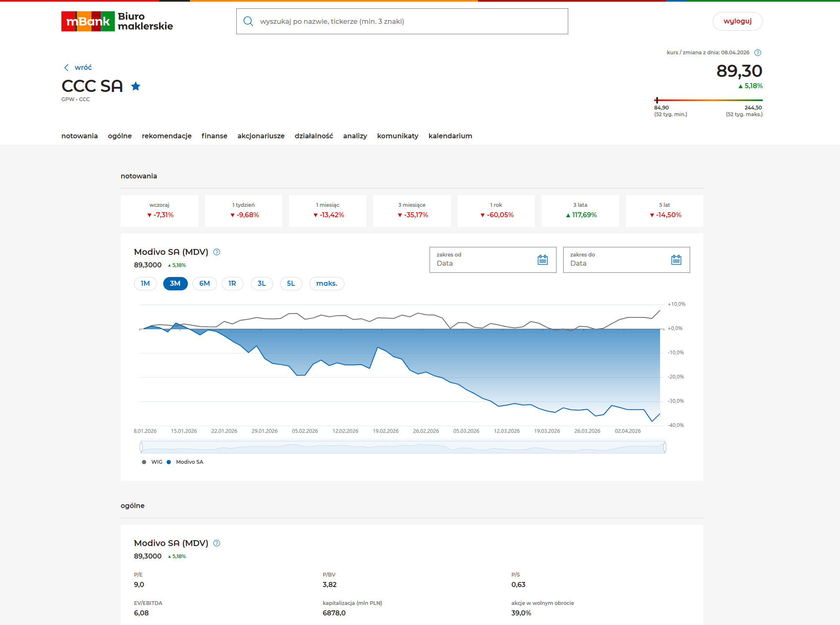Select the 1M chart range
Viewport: 840px width, 625px height.
pyautogui.click(x=145, y=284)
